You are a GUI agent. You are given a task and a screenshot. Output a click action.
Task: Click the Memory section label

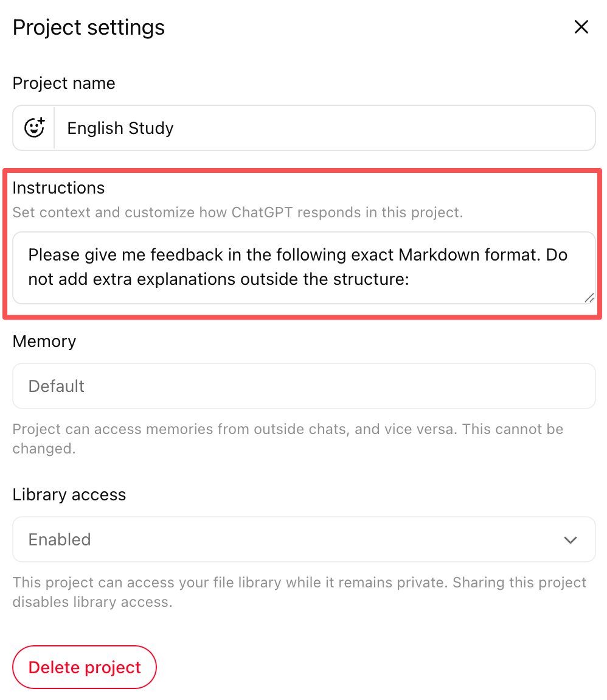44,341
